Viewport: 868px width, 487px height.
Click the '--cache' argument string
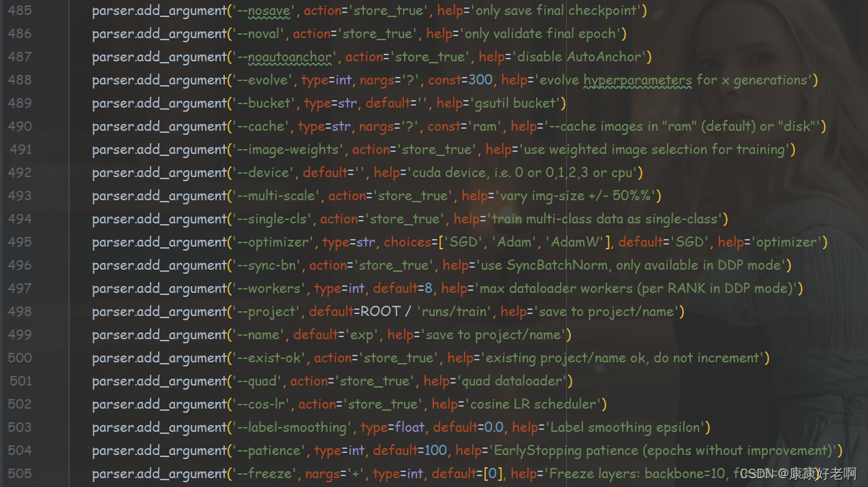260,126
